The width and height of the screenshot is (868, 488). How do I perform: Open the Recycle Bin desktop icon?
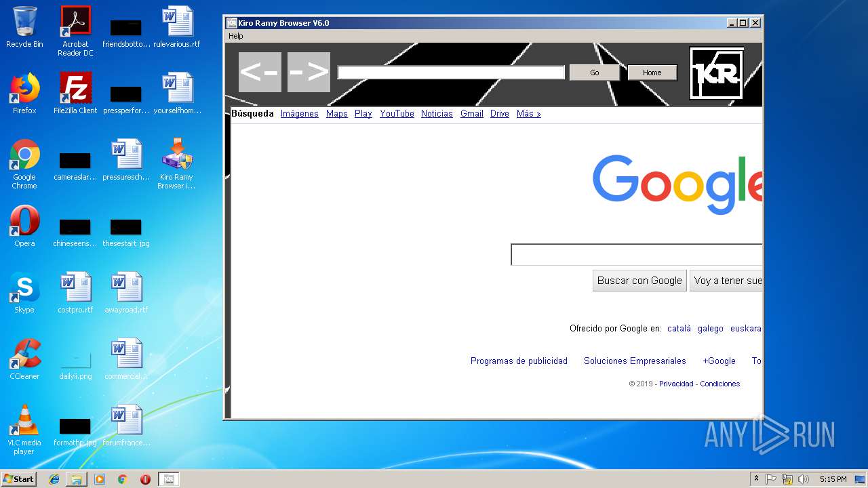24,27
